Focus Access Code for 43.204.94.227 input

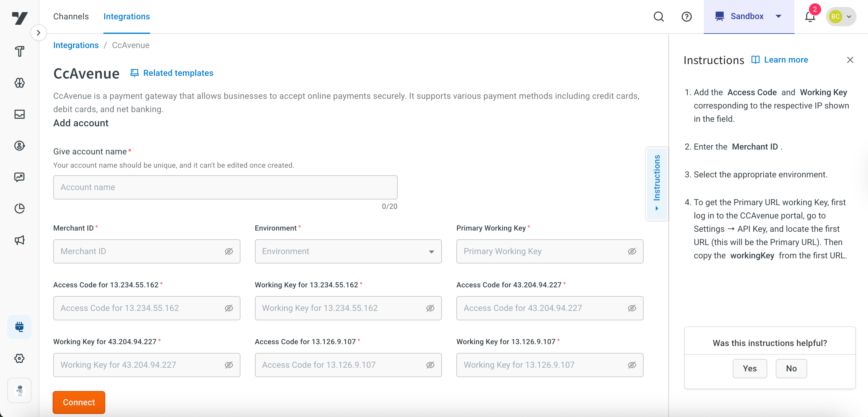coord(550,308)
